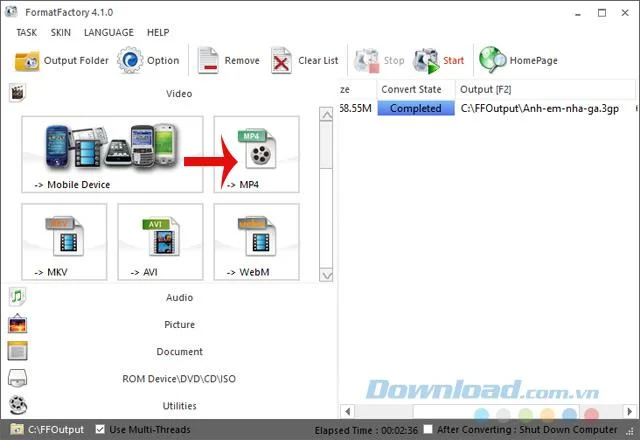
Task: Click the video list scroll down arrow
Action: coord(326,275)
